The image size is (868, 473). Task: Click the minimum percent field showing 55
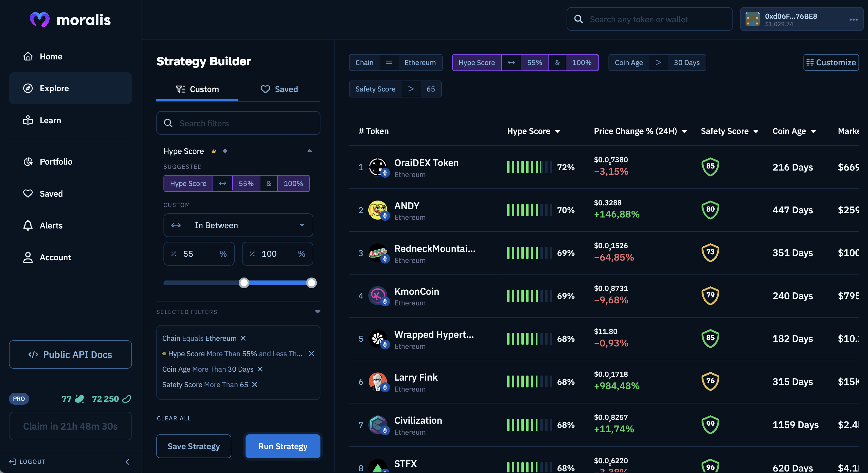coord(199,254)
